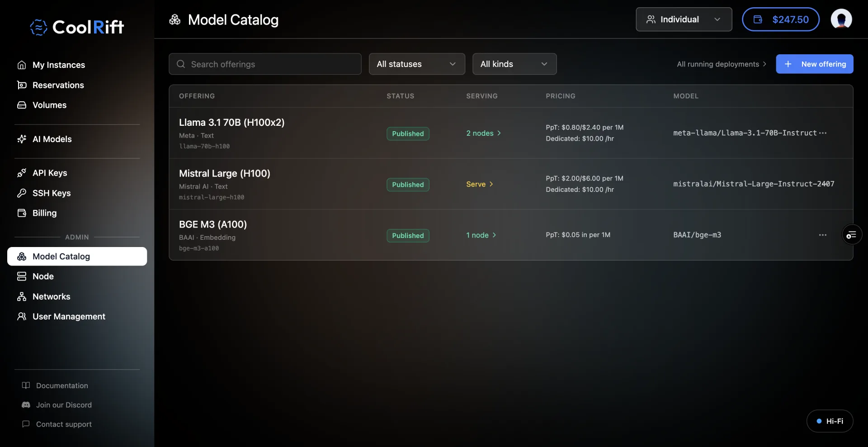
Task: Click the chevron in All statuses dropdown
Action: tap(453, 64)
